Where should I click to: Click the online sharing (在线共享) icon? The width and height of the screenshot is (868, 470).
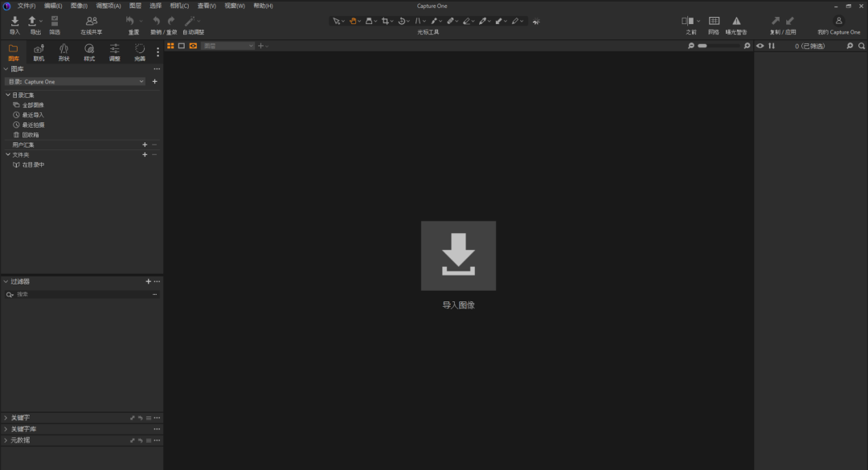click(x=92, y=21)
